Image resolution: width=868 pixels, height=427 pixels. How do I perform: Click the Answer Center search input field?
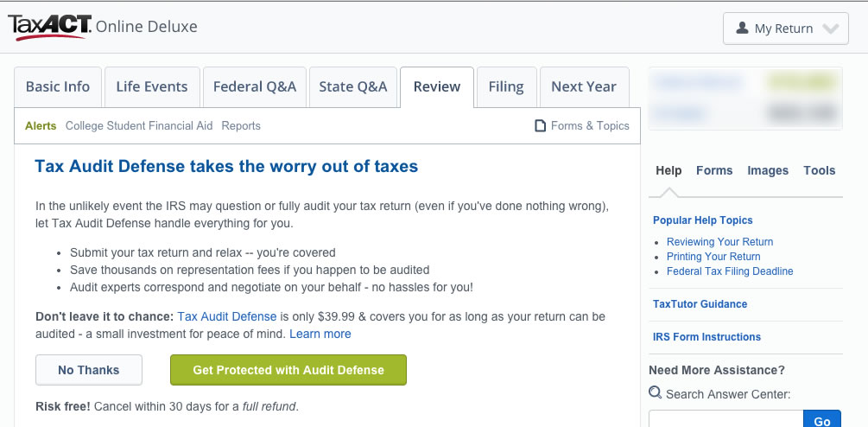pos(725,418)
